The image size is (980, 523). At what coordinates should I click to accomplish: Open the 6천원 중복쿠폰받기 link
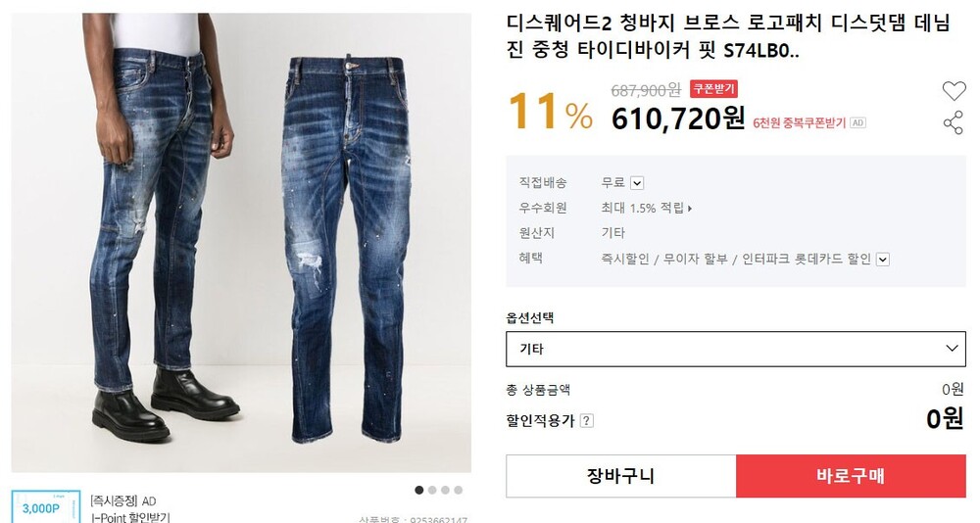[799, 123]
